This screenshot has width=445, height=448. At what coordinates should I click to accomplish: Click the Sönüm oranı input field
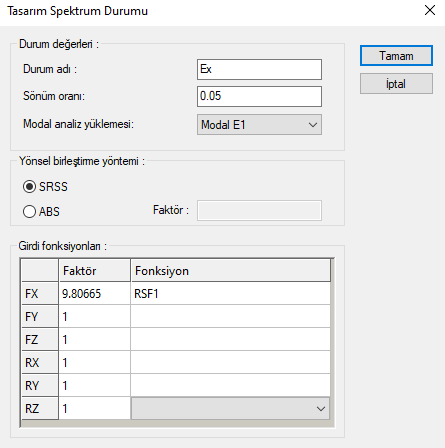tap(259, 97)
